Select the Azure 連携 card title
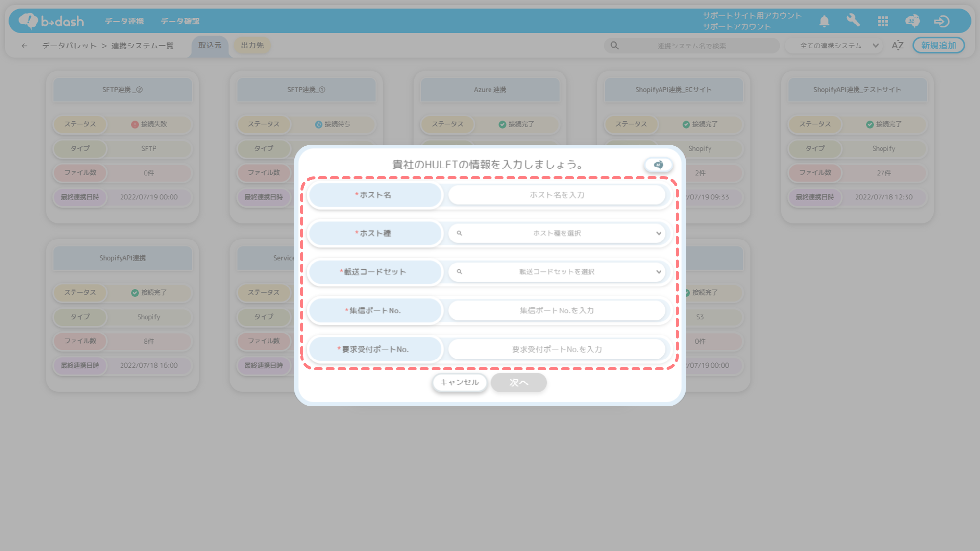 click(x=490, y=90)
